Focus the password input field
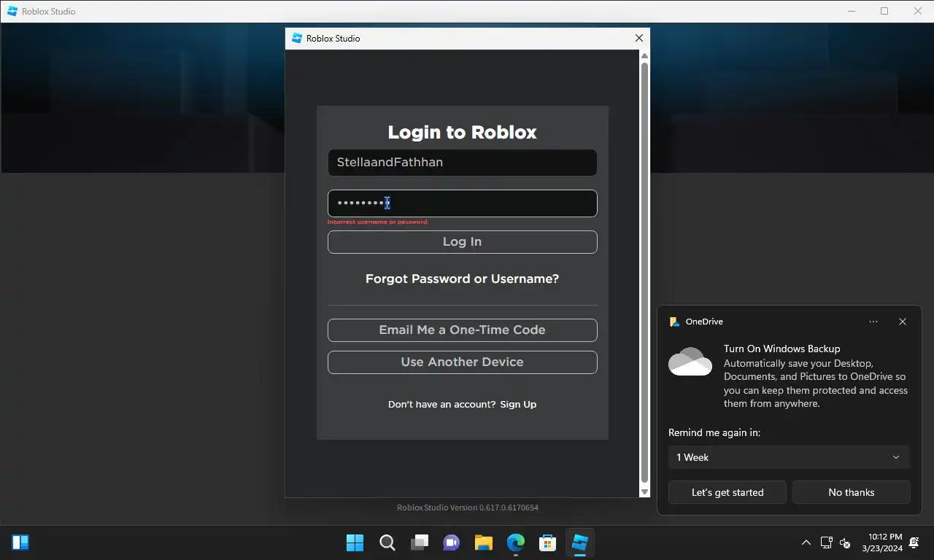The image size is (934, 560). click(462, 203)
